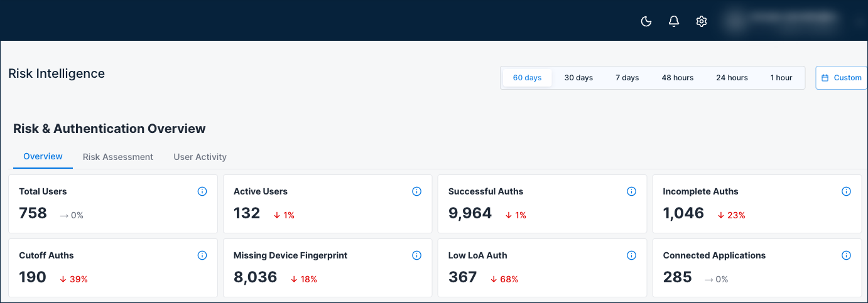868x303 pixels.
Task: Click the Total Users card title
Action: [43, 191]
